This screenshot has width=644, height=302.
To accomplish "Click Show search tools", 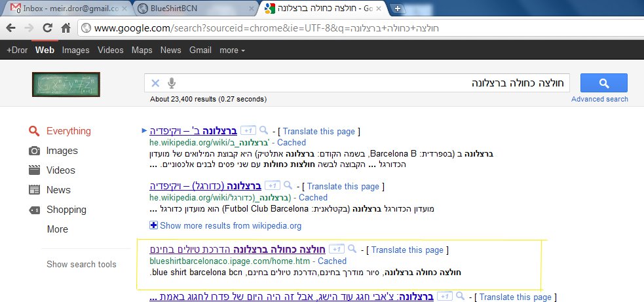I will click(81, 264).
